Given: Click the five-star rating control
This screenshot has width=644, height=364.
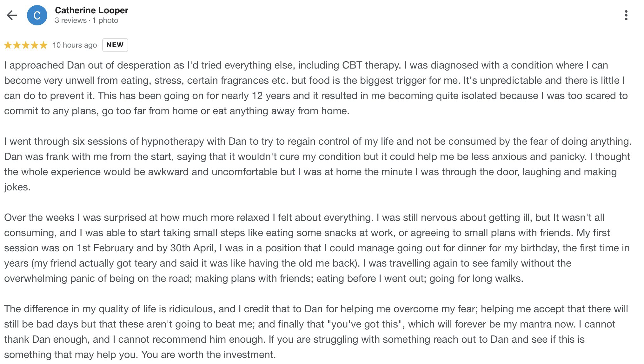Looking at the screenshot, I should [x=27, y=45].
